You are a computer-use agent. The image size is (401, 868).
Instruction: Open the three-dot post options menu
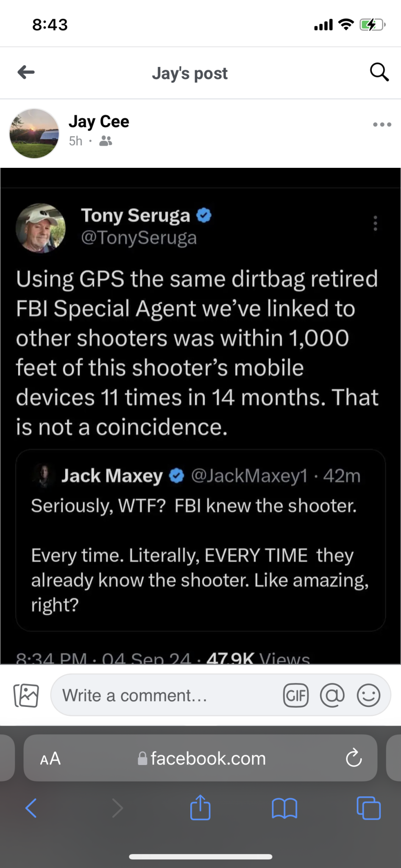tap(382, 125)
